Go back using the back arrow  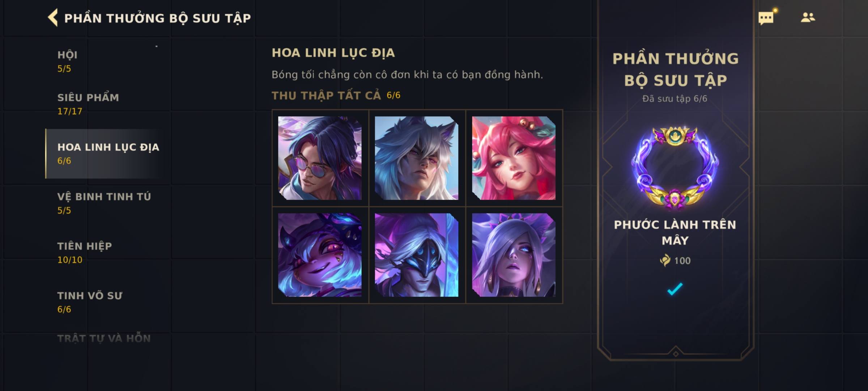53,18
